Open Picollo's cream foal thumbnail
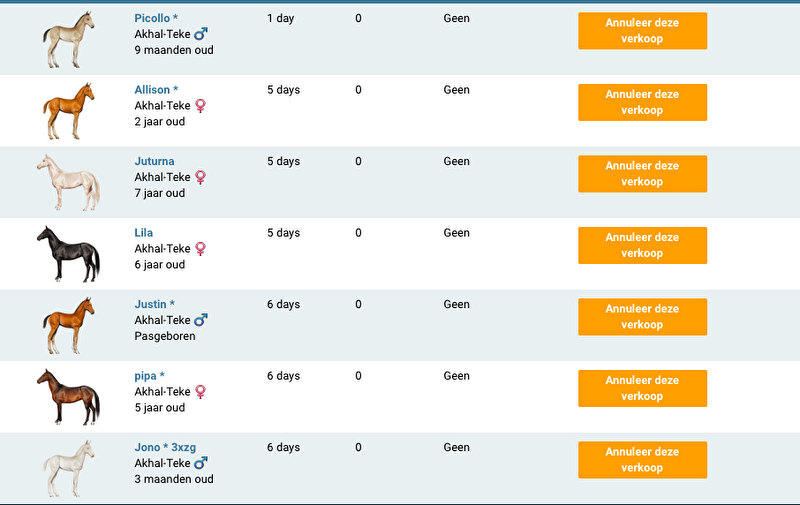This screenshot has width=800, height=505. coord(69,40)
